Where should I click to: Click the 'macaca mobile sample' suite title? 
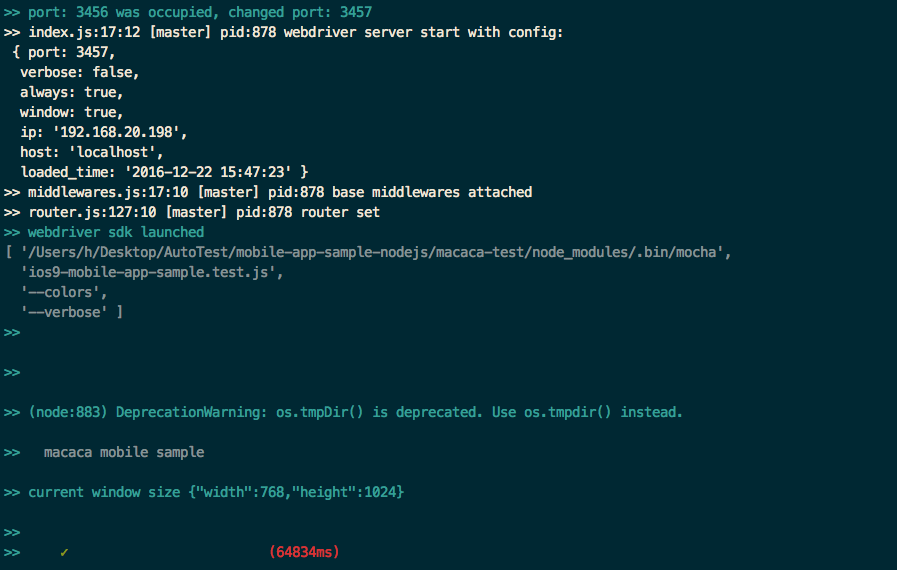pos(124,452)
